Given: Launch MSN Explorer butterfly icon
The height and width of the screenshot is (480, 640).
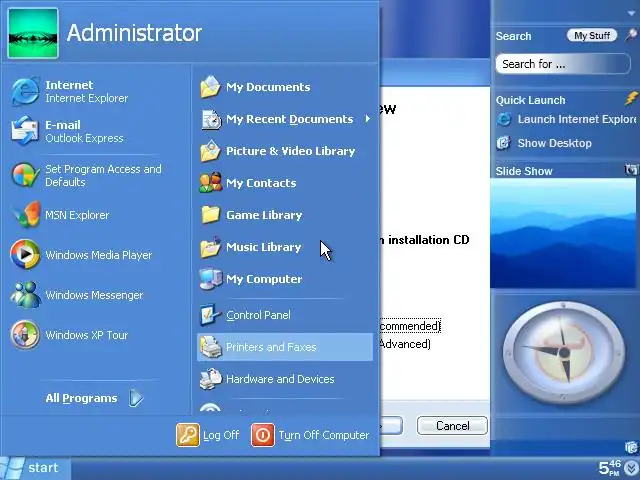Looking at the screenshot, I should click(26, 215).
